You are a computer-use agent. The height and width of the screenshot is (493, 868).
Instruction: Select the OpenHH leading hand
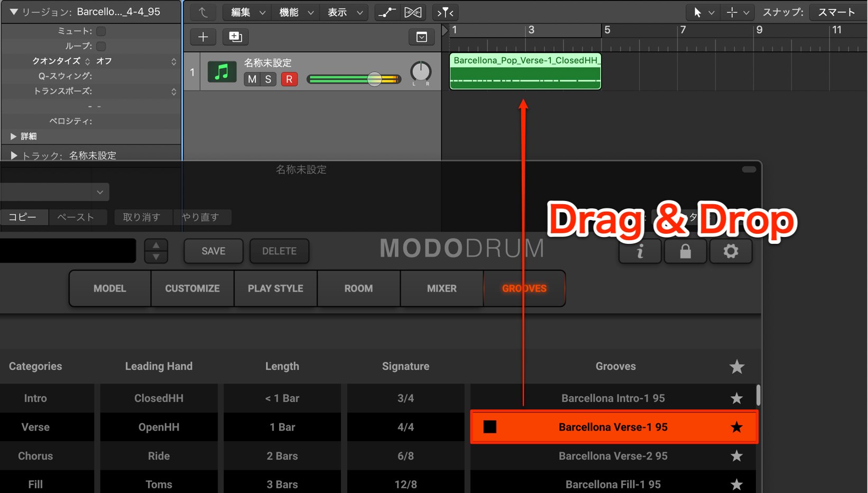[x=159, y=427]
